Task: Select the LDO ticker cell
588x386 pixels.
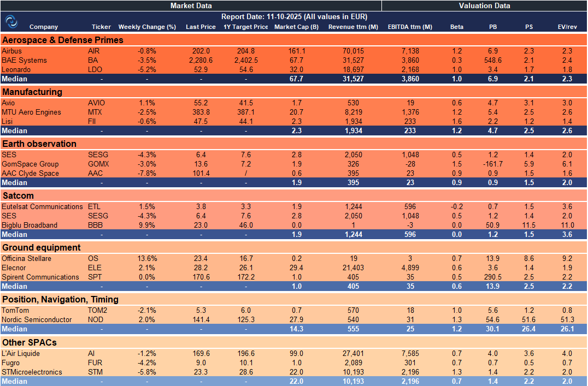Action: pos(95,70)
